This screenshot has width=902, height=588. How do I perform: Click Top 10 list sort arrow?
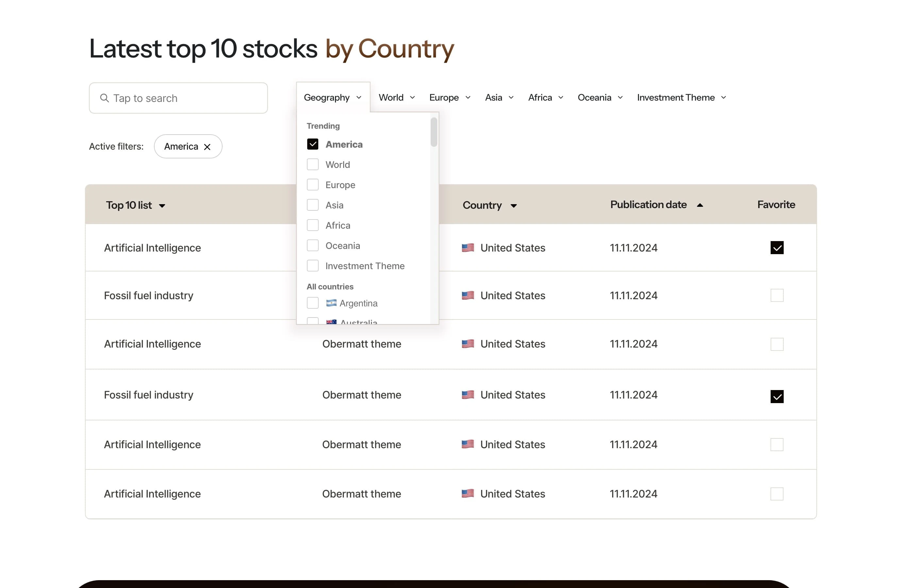click(162, 206)
